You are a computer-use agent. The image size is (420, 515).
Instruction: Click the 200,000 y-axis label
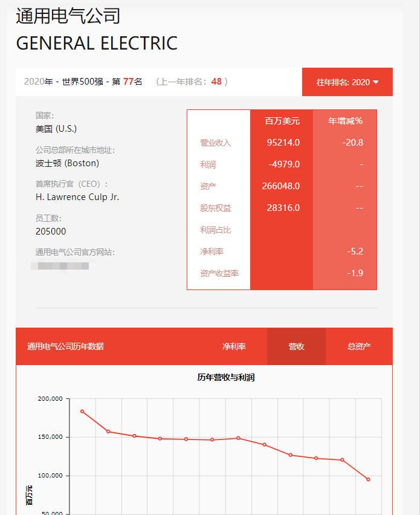50,399
